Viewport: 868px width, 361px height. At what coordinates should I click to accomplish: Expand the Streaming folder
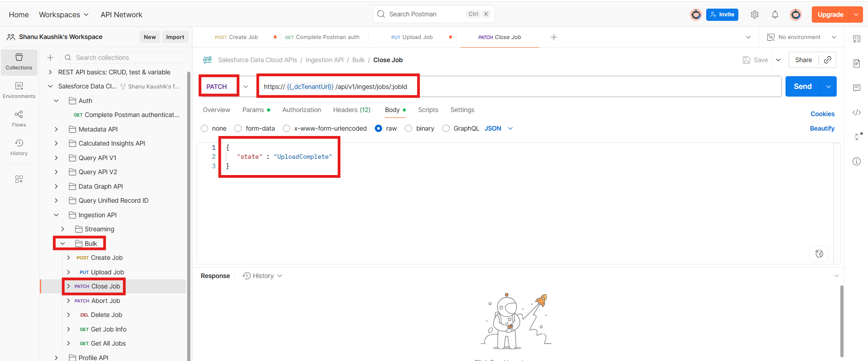(63, 229)
